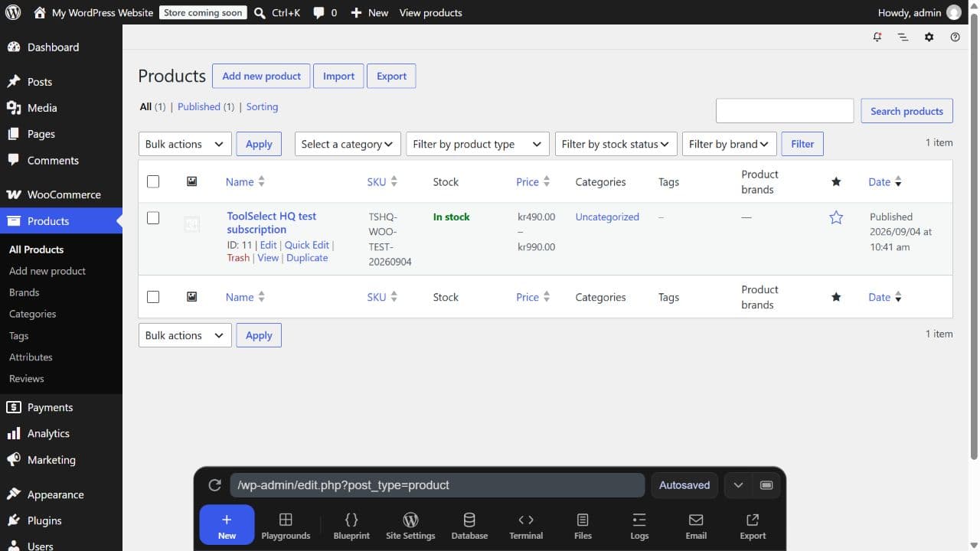Open the Blueprint braces icon

click(x=351, y=526)
